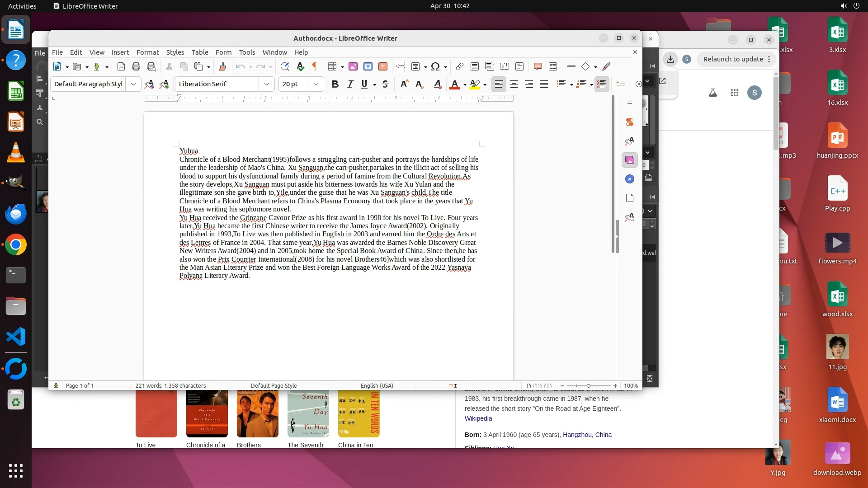Click the Wikipedia link
868x488 pixels.
tap(478, 418)
